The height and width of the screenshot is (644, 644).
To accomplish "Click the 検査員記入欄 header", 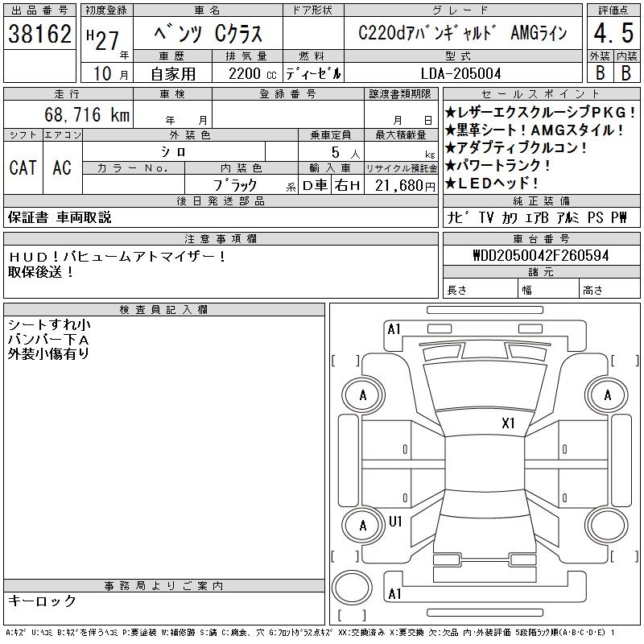I will click(x=164, y=310).
